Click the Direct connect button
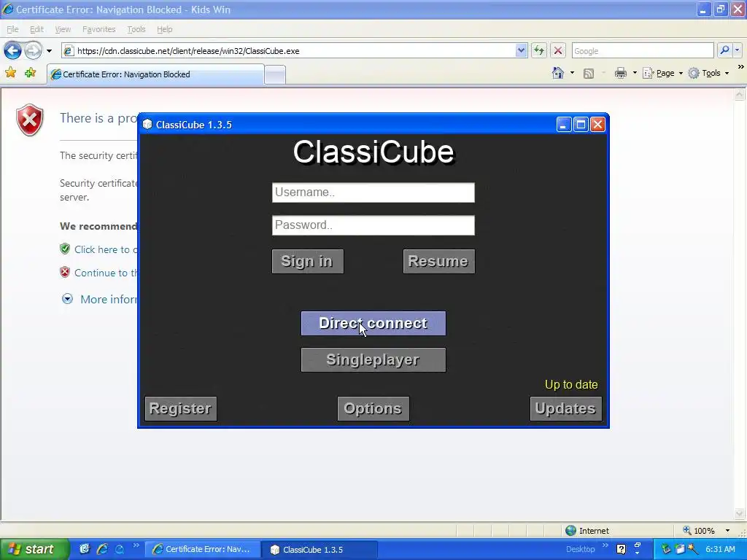747x560 pixels. coord(373,323)
